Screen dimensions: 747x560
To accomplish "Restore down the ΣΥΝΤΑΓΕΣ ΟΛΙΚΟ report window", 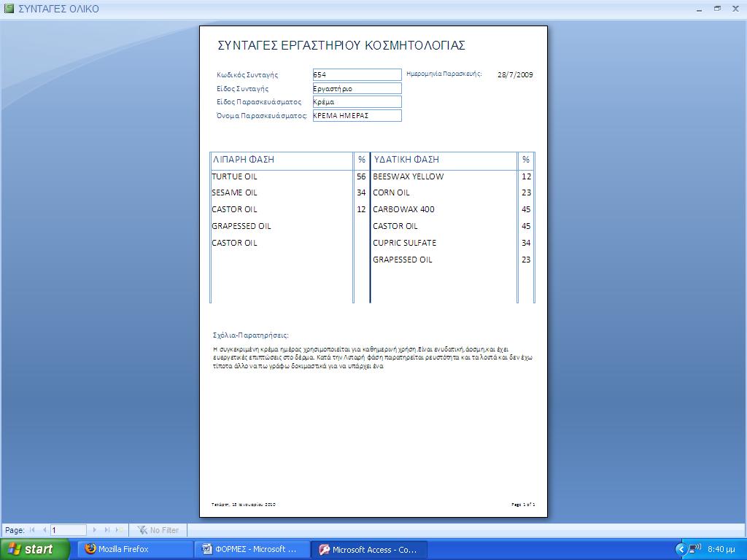I will click(718, 9).
